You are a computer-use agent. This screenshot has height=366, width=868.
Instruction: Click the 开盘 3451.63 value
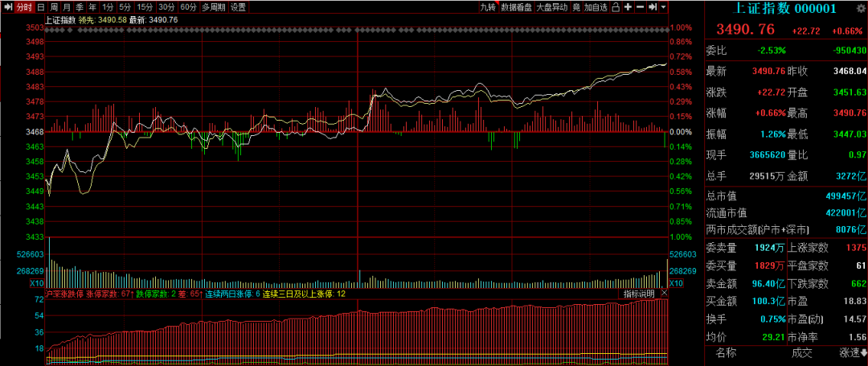pos(850,92)
